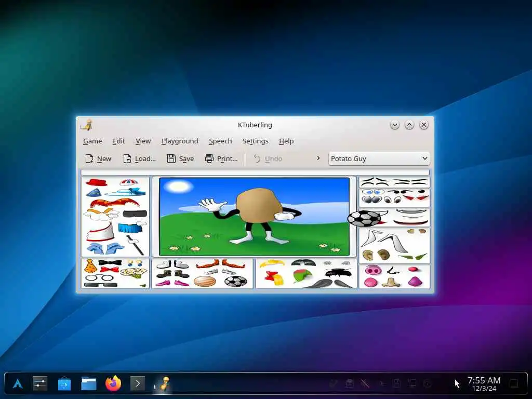Pick the blue wizard hat piece

(x=94, y=193)
